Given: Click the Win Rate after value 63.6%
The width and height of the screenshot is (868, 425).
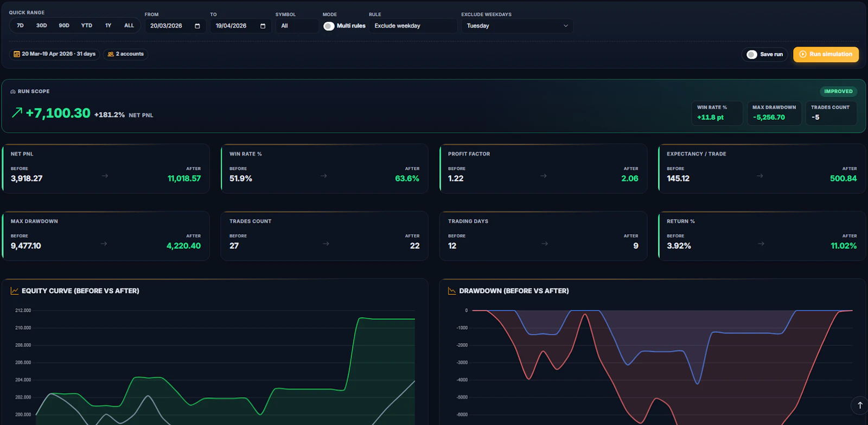Looking at the screenshot, I should click(x=407, y=178).
